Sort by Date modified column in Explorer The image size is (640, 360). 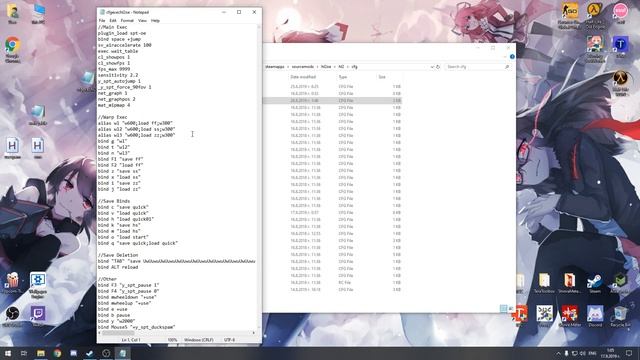point(303,77)
